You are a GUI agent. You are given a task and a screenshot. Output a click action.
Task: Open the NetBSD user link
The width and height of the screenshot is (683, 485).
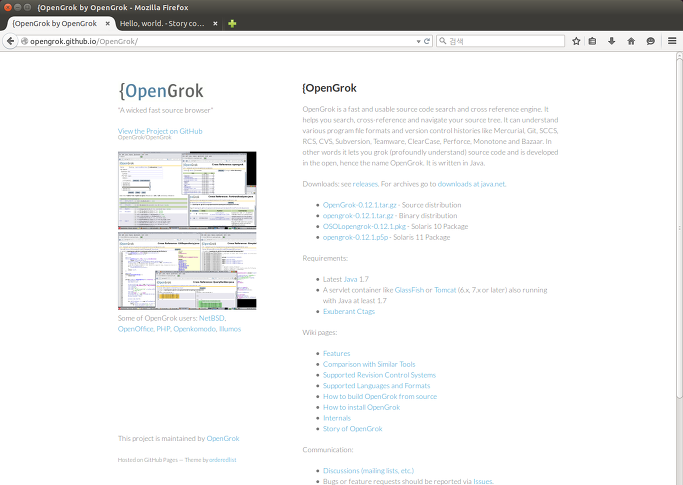tap(212, 318)
